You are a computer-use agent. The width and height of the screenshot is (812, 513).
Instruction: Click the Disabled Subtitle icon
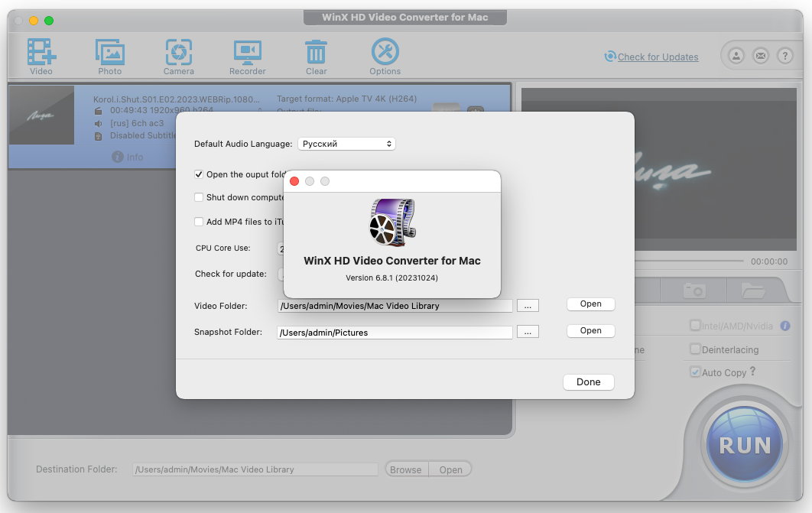[98, 136]
